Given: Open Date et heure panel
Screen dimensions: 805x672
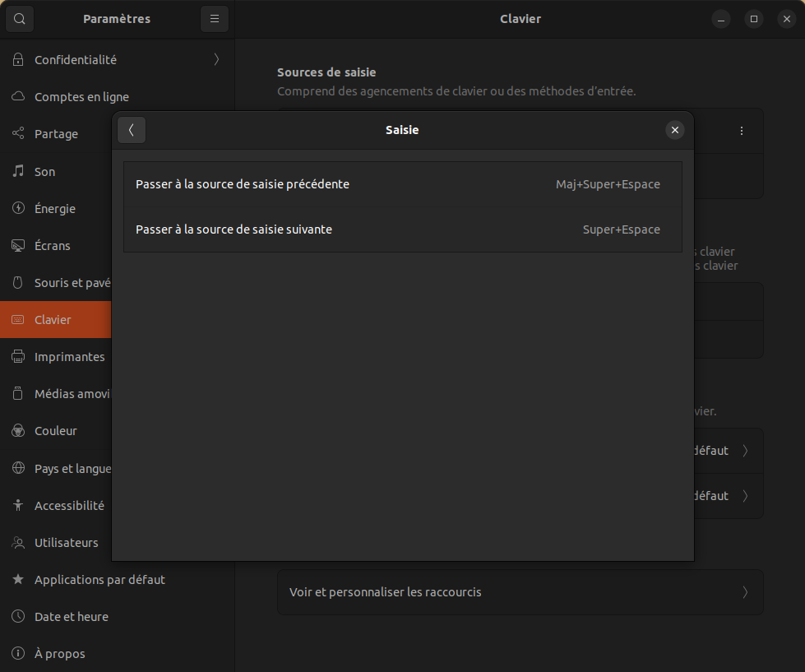Looking at the screenshot, I should (x=117, y=617).
